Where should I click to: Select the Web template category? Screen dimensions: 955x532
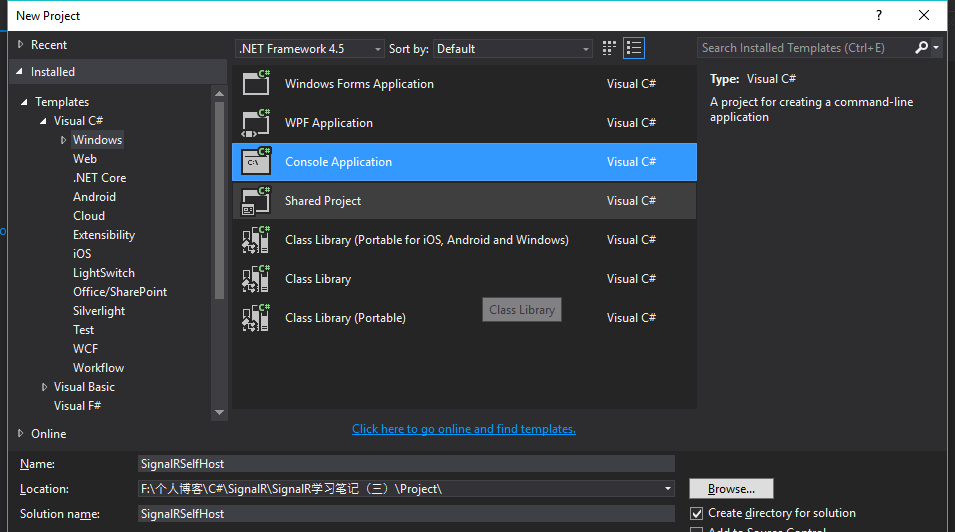[85, 158]
